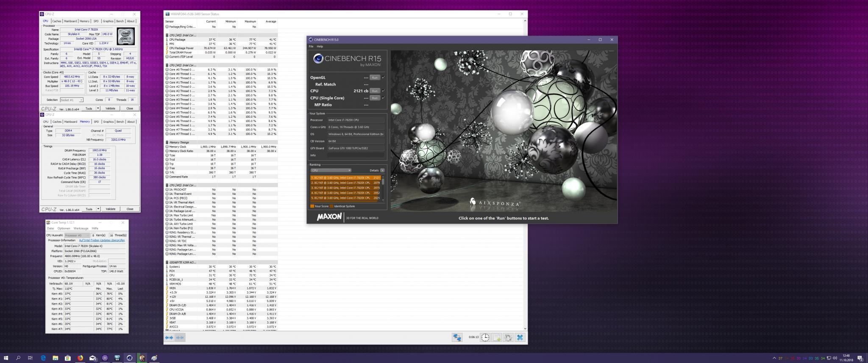Click HWiNFO log file save icon
This screenshot has width=868, height=363.
497,337
